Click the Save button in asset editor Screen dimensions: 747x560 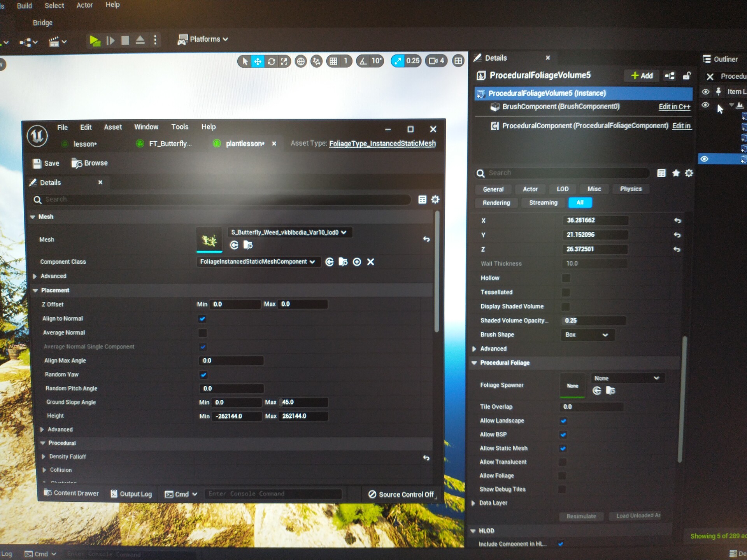coord(46,163)
